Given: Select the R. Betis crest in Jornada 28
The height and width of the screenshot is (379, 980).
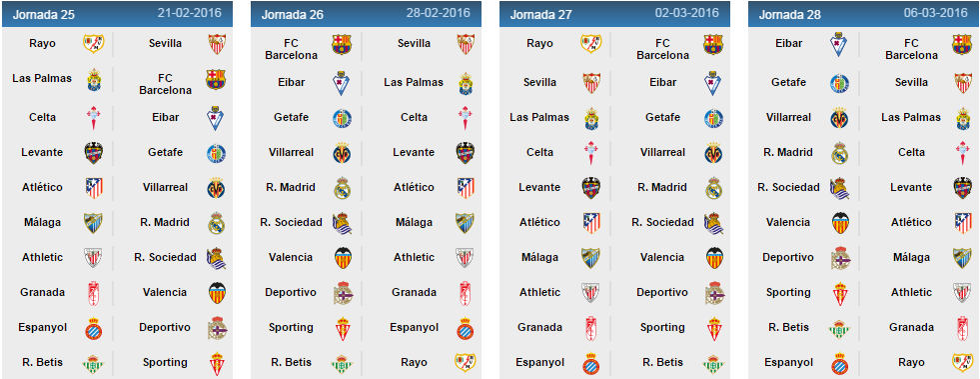Looking at the screenshot, I should click(840, 328).
